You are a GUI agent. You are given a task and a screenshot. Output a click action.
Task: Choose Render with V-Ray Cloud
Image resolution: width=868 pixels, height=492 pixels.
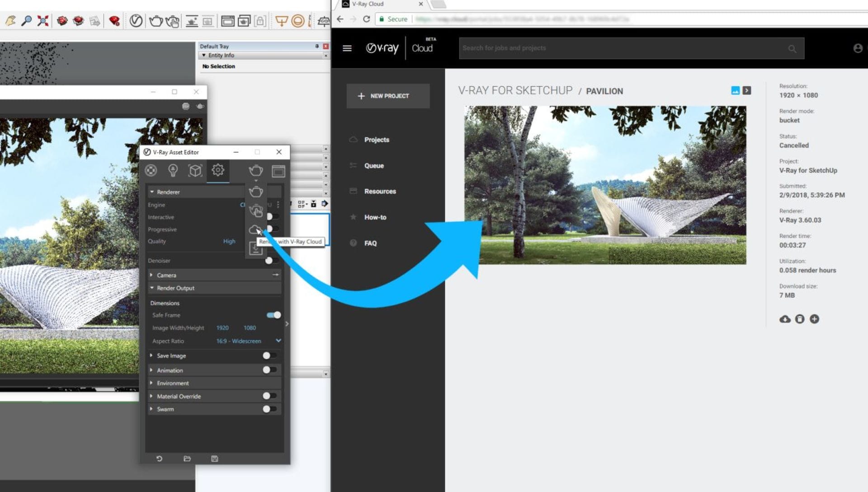(x=255, y=229)
